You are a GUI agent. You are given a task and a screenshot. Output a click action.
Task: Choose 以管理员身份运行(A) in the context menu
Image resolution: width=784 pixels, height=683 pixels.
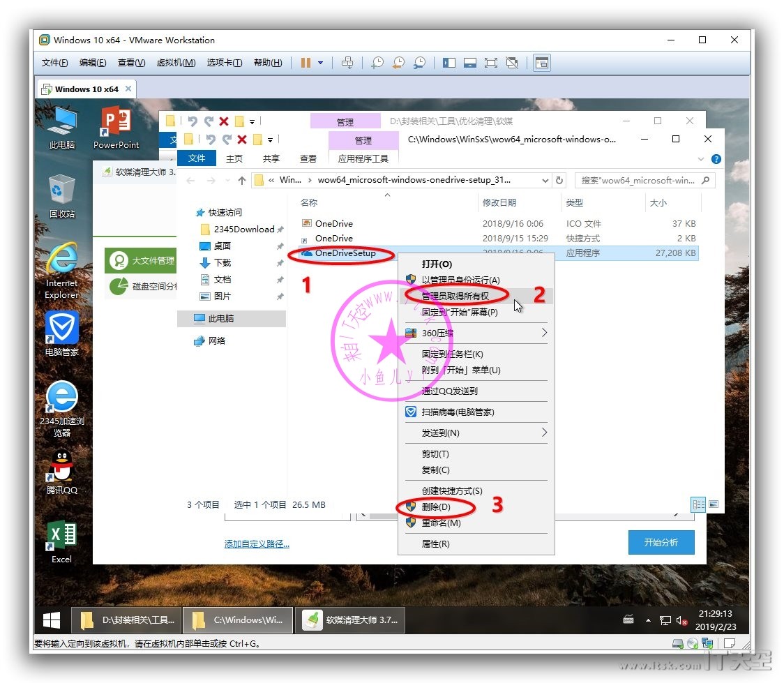pyautogui.click(x=476, y=280)
